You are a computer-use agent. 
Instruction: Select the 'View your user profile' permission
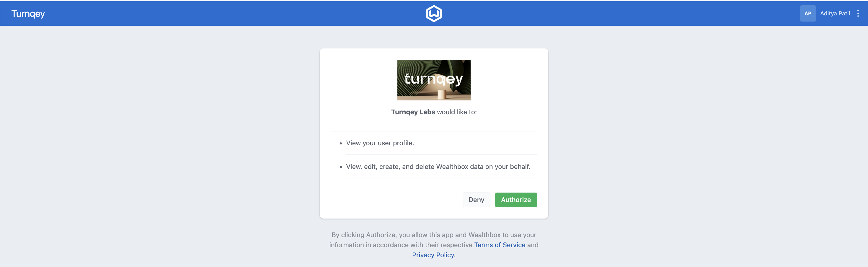pyautogui.click(x=380, y=143)
